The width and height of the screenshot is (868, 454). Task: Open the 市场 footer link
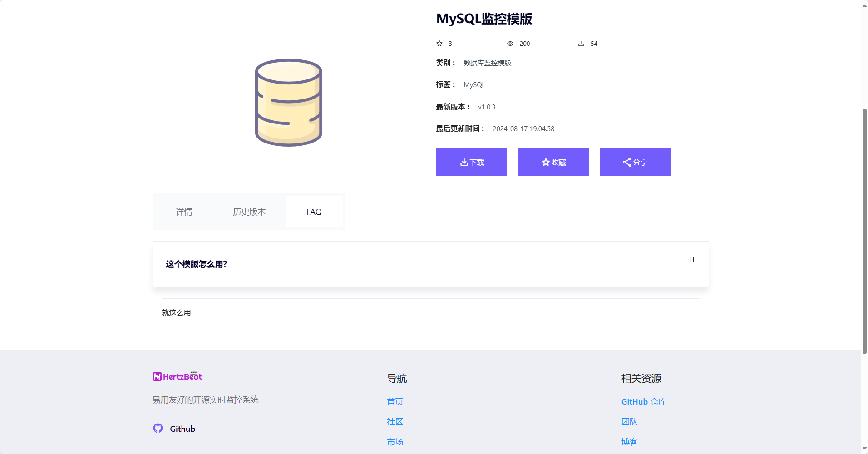(x=395, y=442)
